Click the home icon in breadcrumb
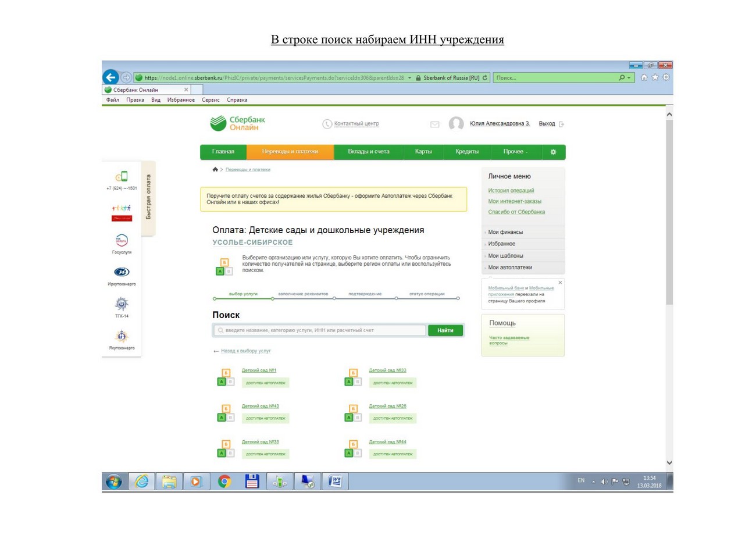This screenshot has height=535, width=756. pos(216,169)
